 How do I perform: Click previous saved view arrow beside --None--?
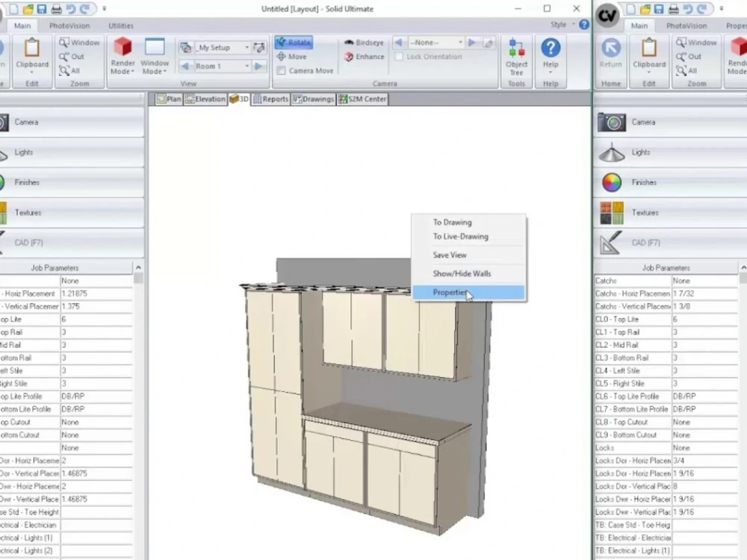(x=398, y=43)
